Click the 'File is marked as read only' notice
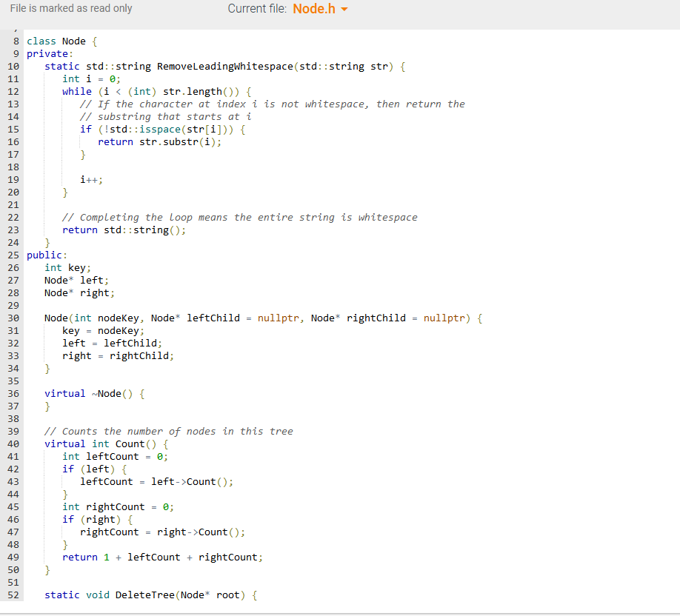Screen dimensions: 680x616 (x=70, y=8)
